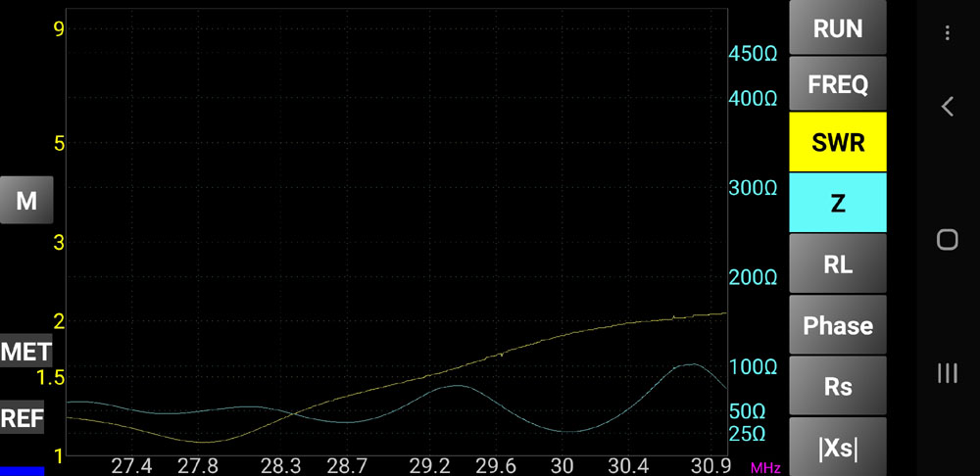Open Android recent apps button
This screenshot has width=980, height=476.
tap(948, 373)
